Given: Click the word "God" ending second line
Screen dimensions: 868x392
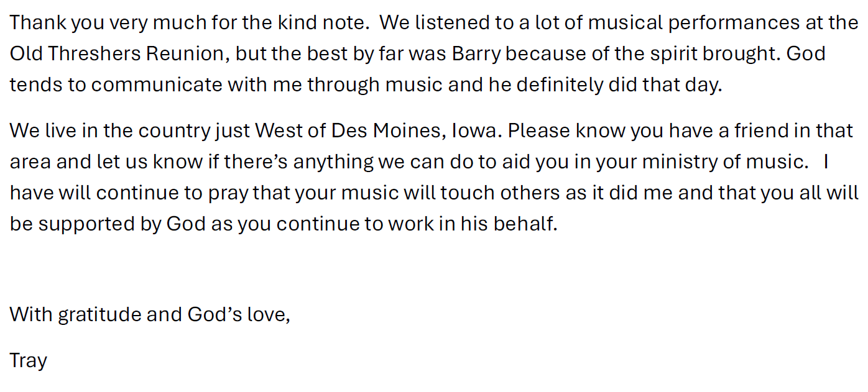Looking at the screenshot, I should (806, 54).
